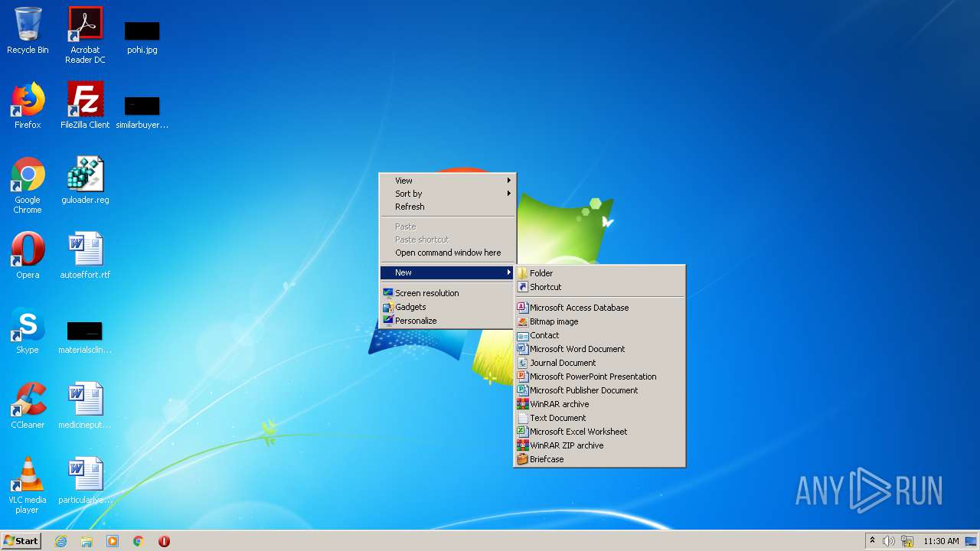This screenshot has height=551, width=980.
Task: Choose Open command window here
Action: point(447,253)
